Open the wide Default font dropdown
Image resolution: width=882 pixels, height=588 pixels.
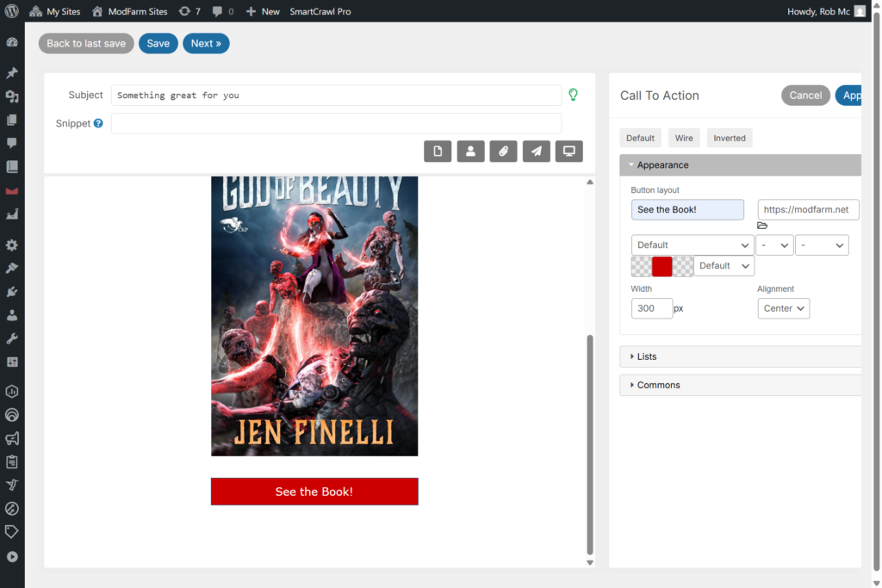click(x=693, y=245)
